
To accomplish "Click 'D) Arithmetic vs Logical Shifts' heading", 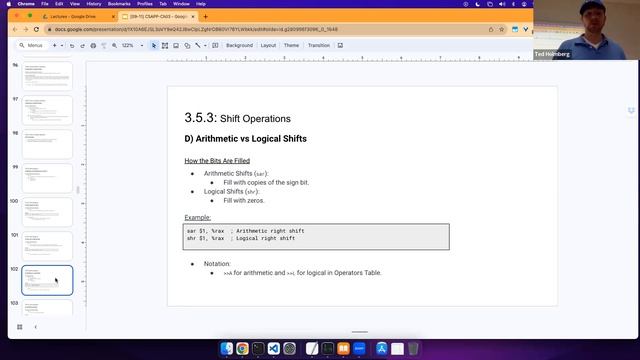I will (245, 139).
